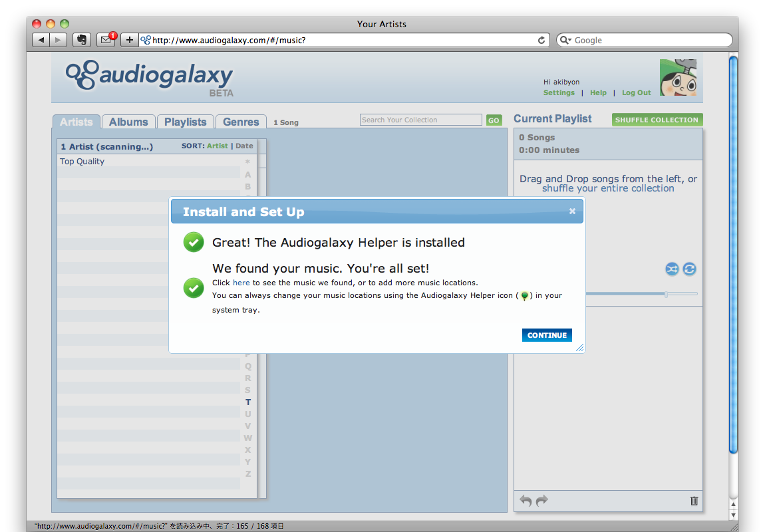Viewport: 765px width, 532px height.
Task: Reload the page using the refresh icon
Action: pyautogui.click(x=541, y=40)
